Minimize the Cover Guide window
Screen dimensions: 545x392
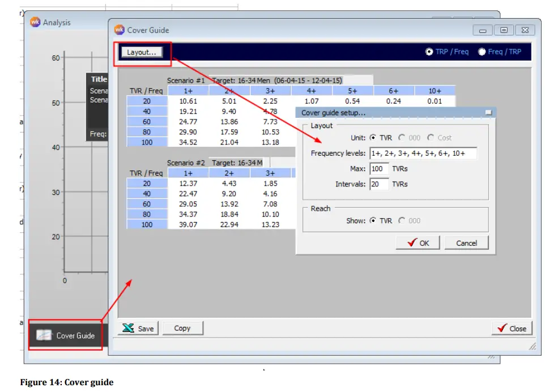click(x=483, y=30)
